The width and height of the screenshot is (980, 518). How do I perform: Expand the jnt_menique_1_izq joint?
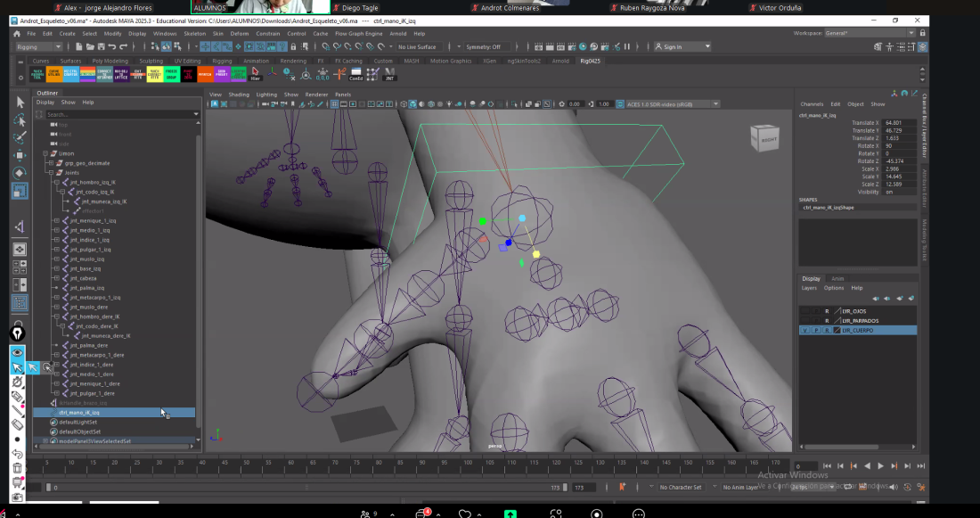coord(56,220)
